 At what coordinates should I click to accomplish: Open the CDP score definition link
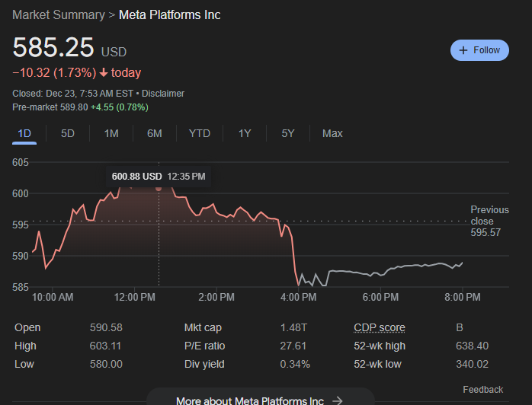pyautogui.click(x=380, y=327)
